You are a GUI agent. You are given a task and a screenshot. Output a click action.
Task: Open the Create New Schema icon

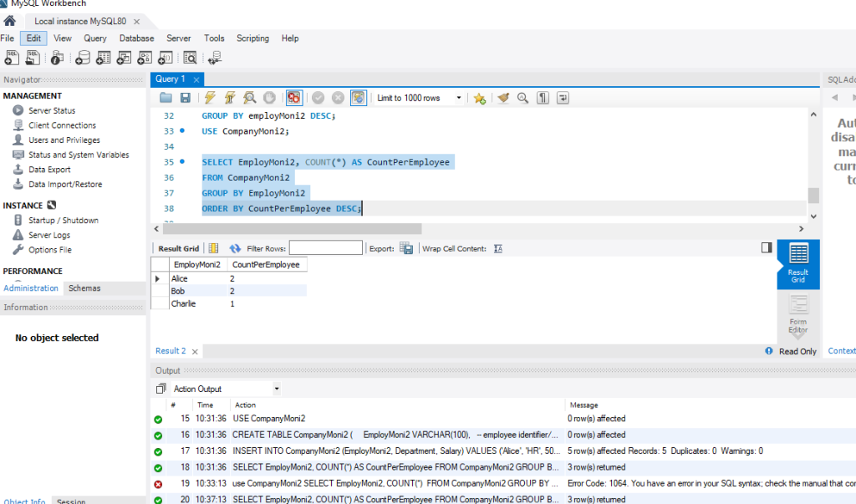tap(84, 57)
